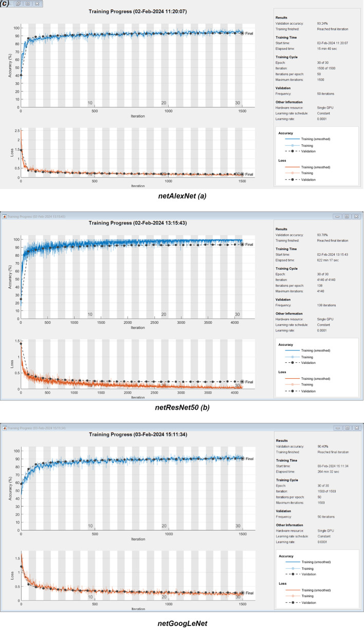Click start time '02-Feb-2024 11:20:07' in Training Time
This screenshot has height=630, width=364.
tap(334, 44)
